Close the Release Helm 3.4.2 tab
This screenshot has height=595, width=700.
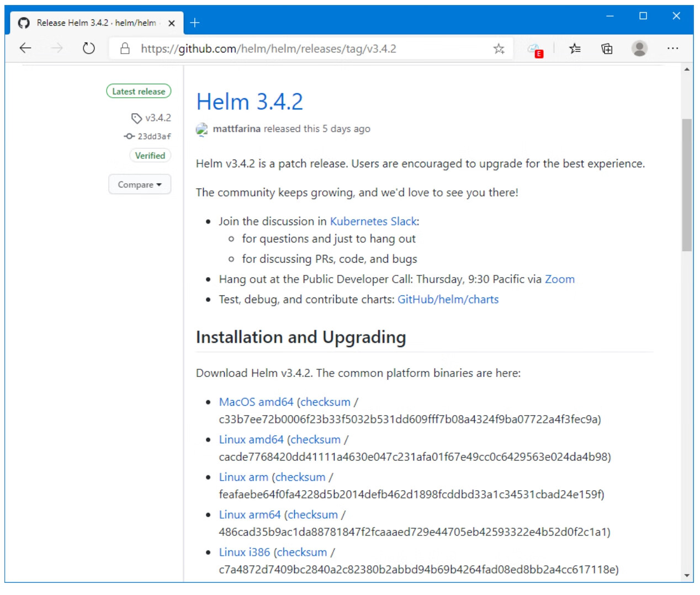[172, 23]
